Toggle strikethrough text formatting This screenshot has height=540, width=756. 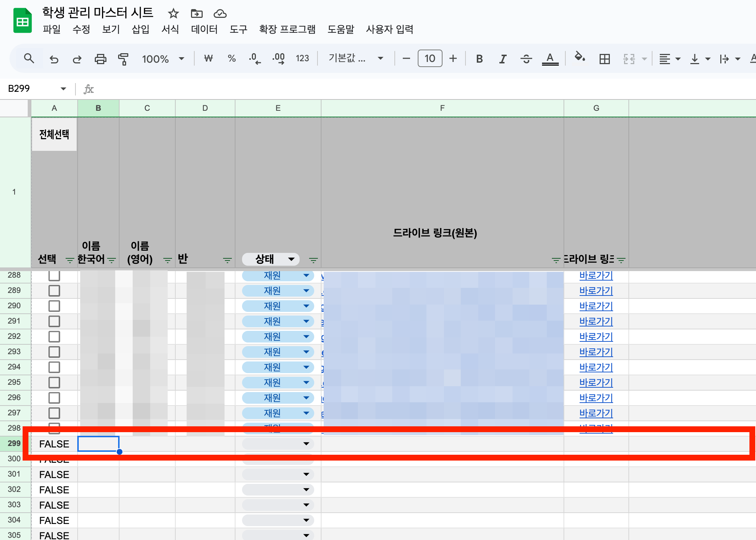click(526, 59)
